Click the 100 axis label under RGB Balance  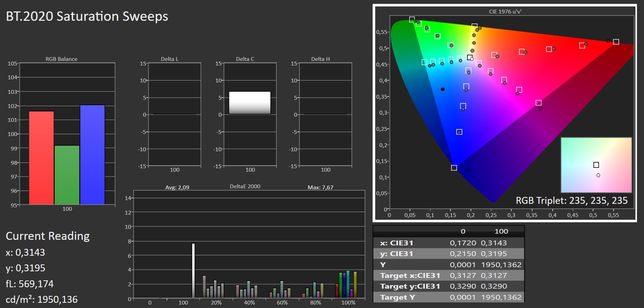[67, 209]
